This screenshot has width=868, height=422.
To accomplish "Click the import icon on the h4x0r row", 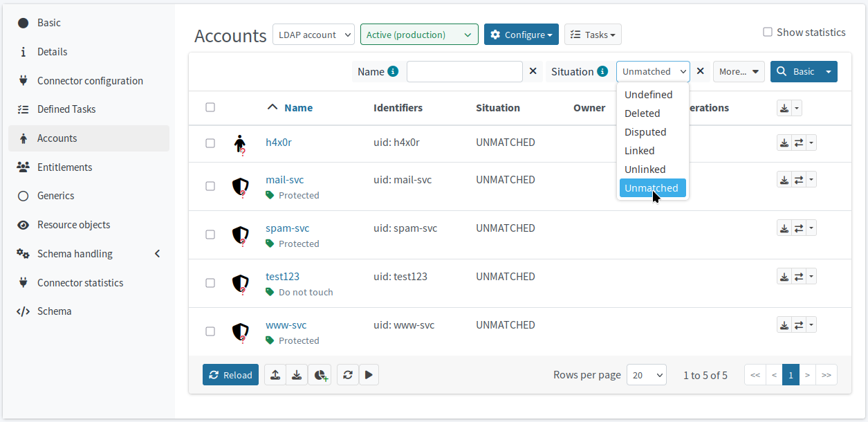I will point(784,142).
